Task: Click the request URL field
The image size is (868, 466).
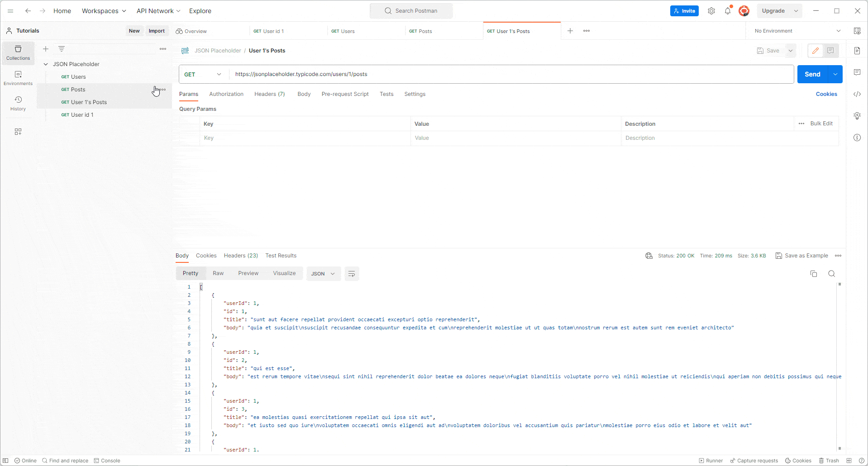Action: coord(511,74)
